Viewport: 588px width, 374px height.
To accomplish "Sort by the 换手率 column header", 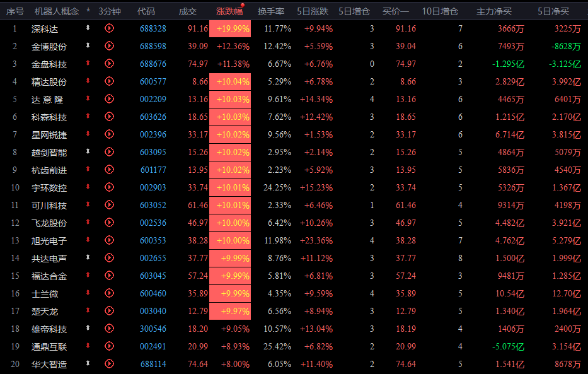I will tap(271, 11).
